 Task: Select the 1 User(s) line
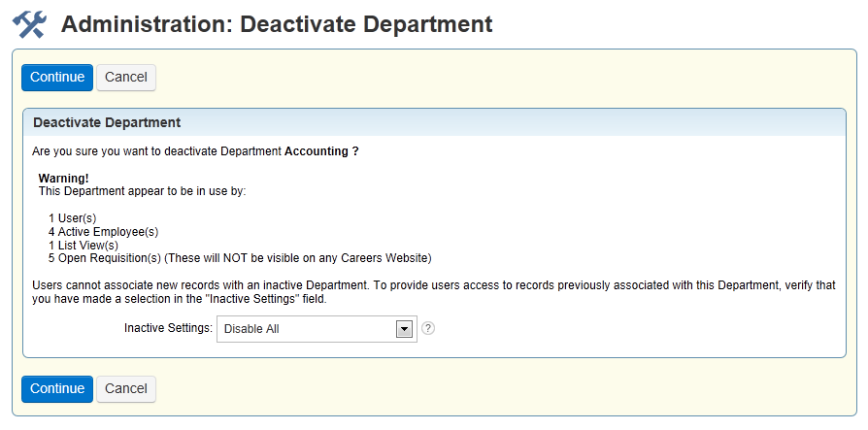pos(73,218)
